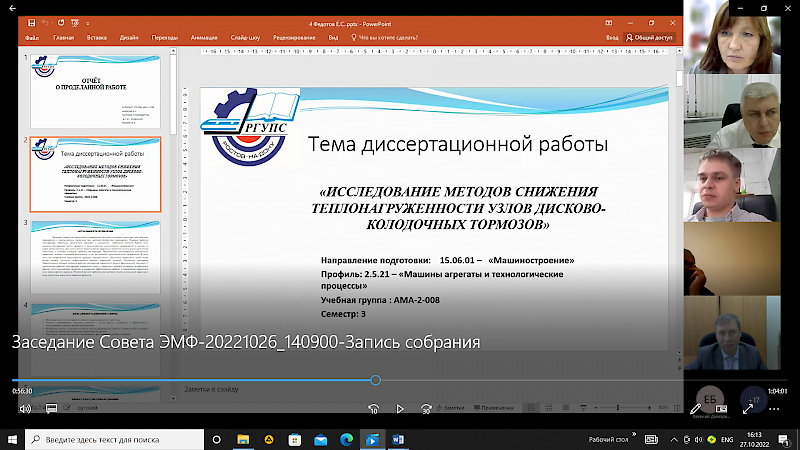Image resolution: width=800 pixels, height=450 pixels.
Task: Open the Word icon on the taskbar
Action: pyautogui.click(x=397, y=439)
